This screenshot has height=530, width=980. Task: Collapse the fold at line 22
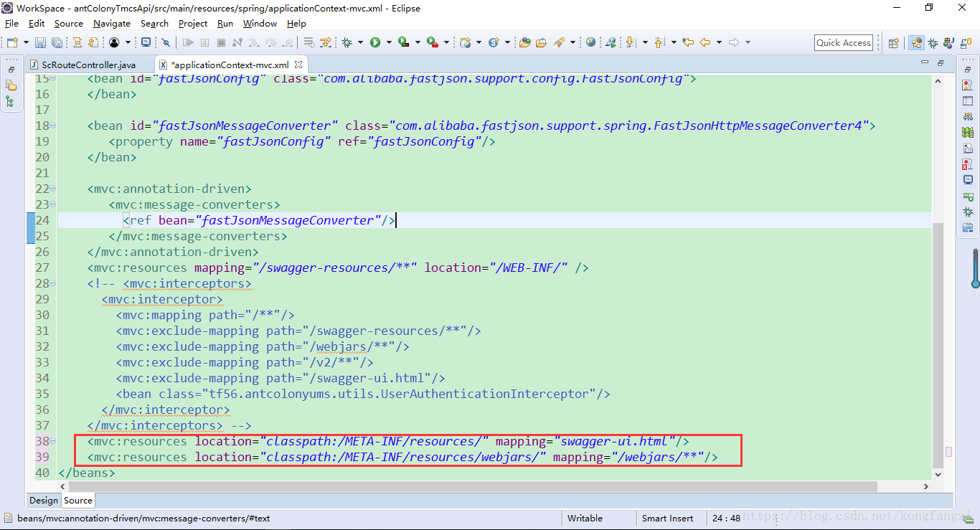point(55,189)
